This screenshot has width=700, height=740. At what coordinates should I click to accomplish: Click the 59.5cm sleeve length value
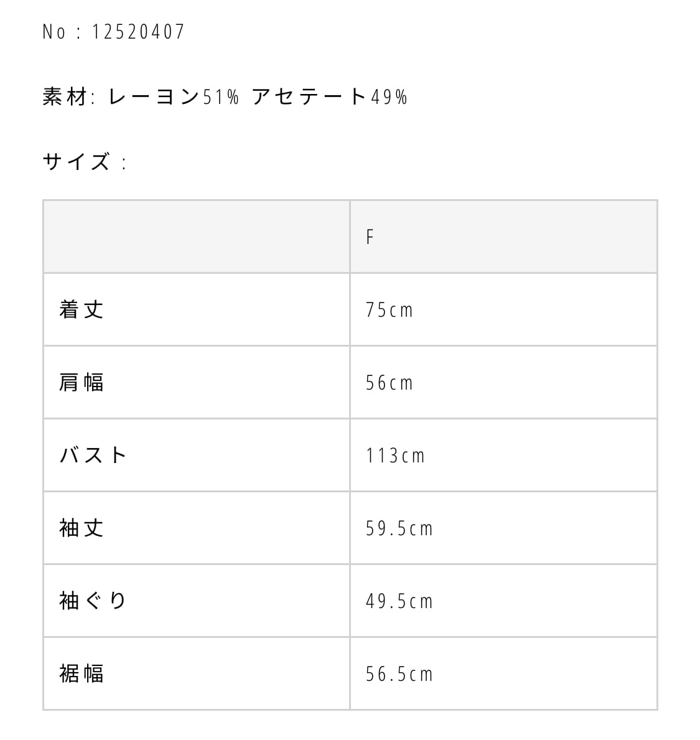click(x=399, y=528)
